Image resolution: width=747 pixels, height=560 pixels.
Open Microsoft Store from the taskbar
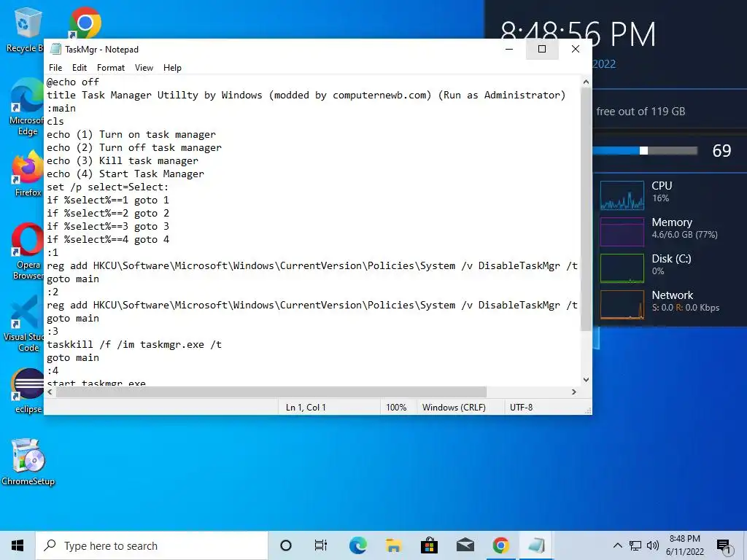point(429,545)
